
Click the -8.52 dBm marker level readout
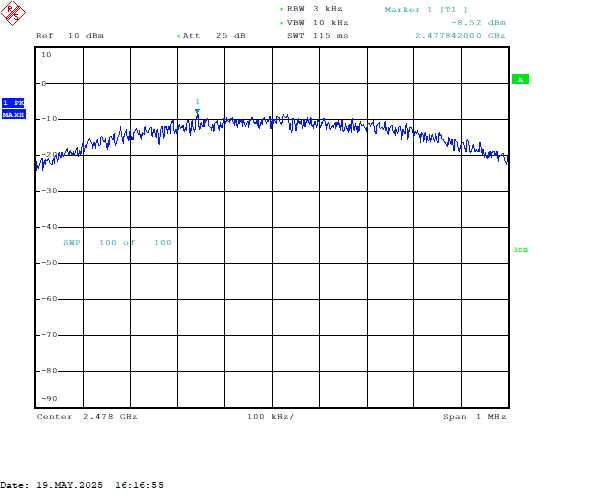click(x=478, y=21)
